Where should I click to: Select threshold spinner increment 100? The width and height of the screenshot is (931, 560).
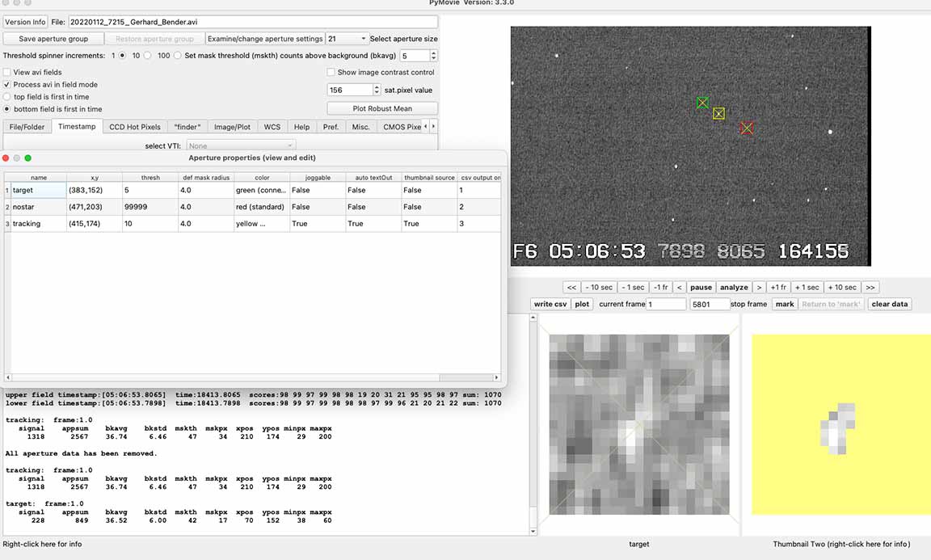pyautogui.click(x=177, y=56)
